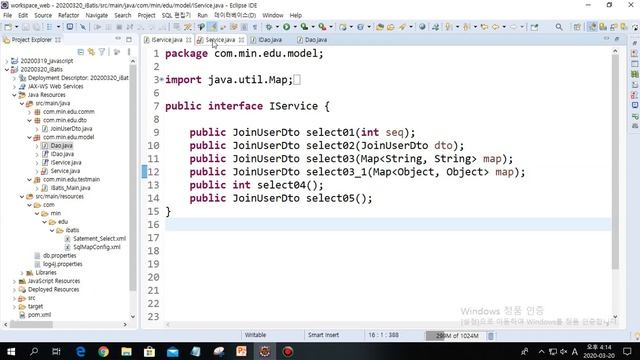Screen dimensions: 640x360
Task: Open PowerPoint from the taskbar
Action: (241, 351)
